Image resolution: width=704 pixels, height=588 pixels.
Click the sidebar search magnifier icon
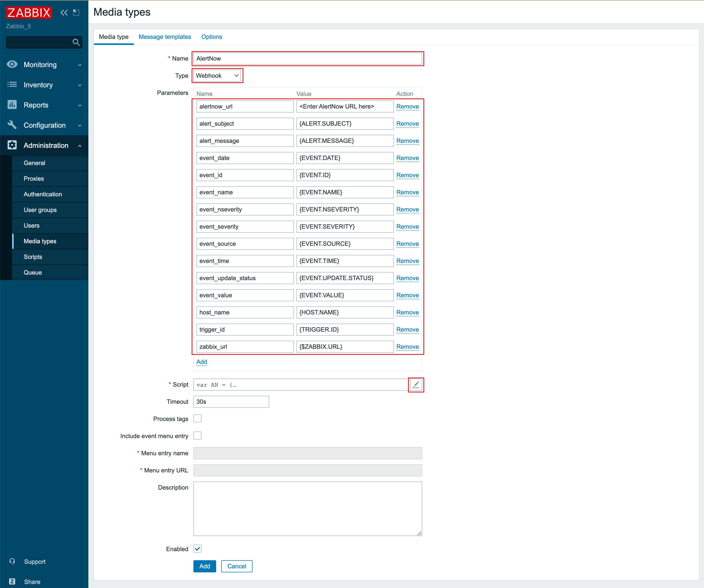coord(76,42)
